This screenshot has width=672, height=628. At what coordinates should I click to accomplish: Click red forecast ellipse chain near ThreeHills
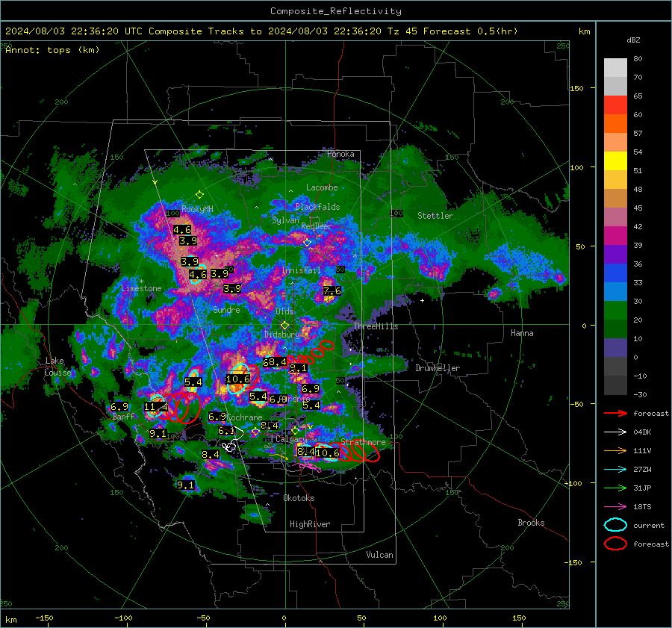click(311, 352)
